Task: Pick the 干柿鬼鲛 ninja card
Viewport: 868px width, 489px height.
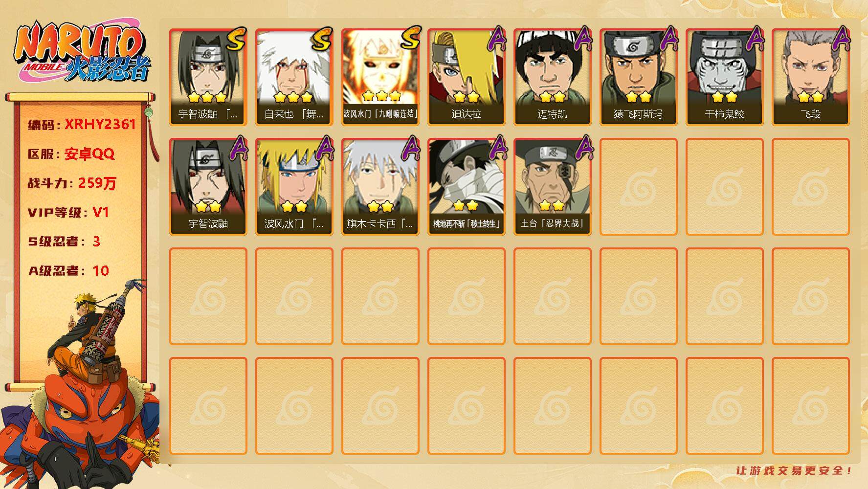Action: click(725, 77)
